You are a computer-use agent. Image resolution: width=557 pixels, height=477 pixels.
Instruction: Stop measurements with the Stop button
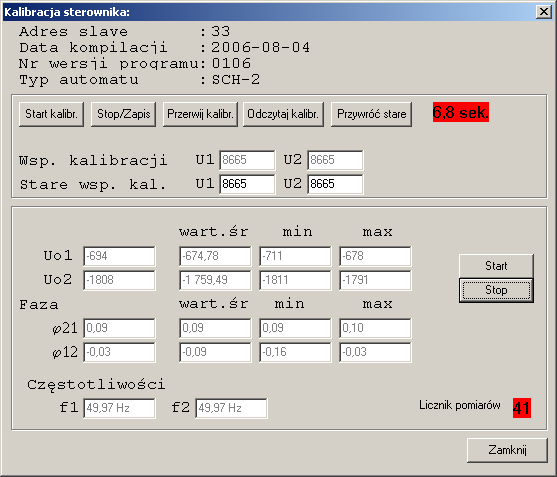pos(496,290)
